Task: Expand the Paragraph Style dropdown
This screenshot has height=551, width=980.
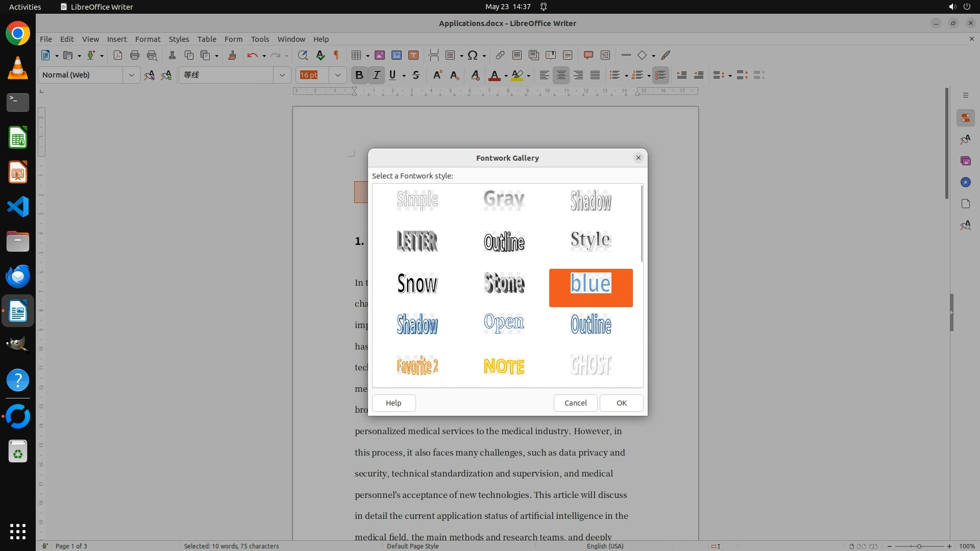Action: click(x=131, y=75)
